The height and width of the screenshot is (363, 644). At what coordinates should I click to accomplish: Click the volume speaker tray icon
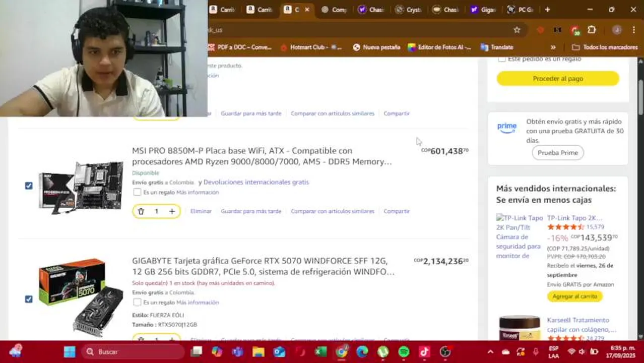pyautogui.click(x=582, y=351)
